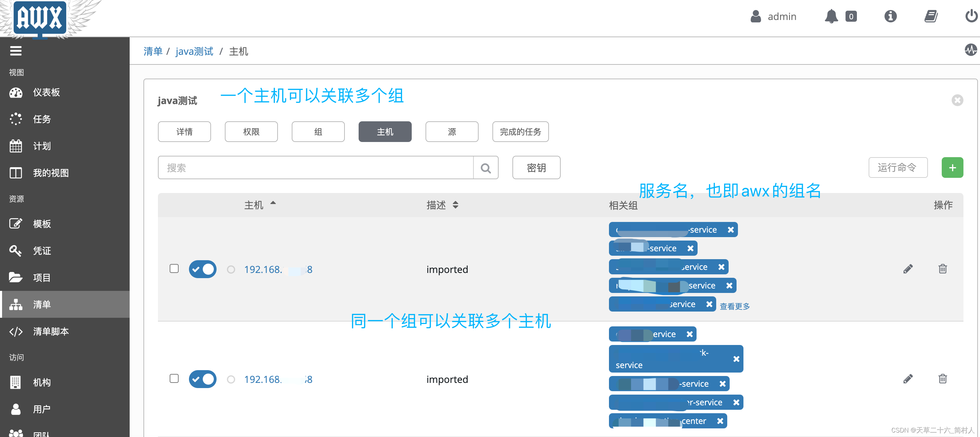980x437 pixels.
Task: Sort by 描述 column arrows
Action: pos(455,205)
